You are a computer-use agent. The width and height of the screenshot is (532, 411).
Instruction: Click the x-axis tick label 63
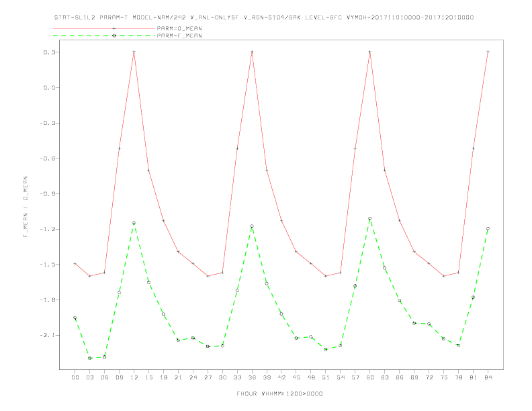[x=385, y=377]
